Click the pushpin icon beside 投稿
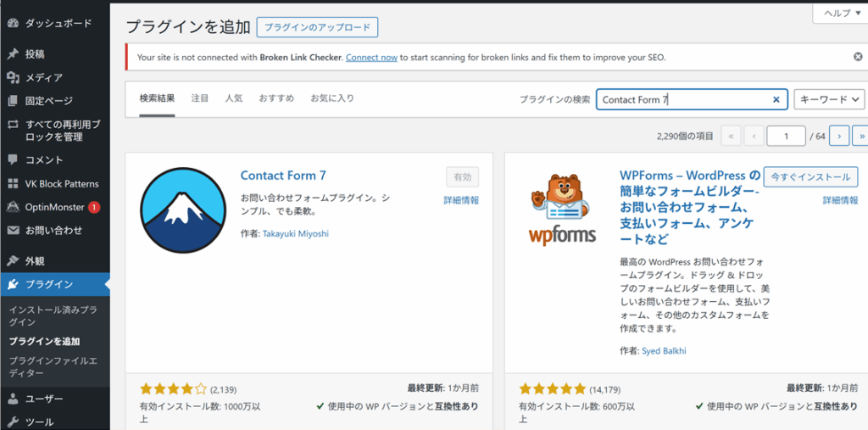 14,54
